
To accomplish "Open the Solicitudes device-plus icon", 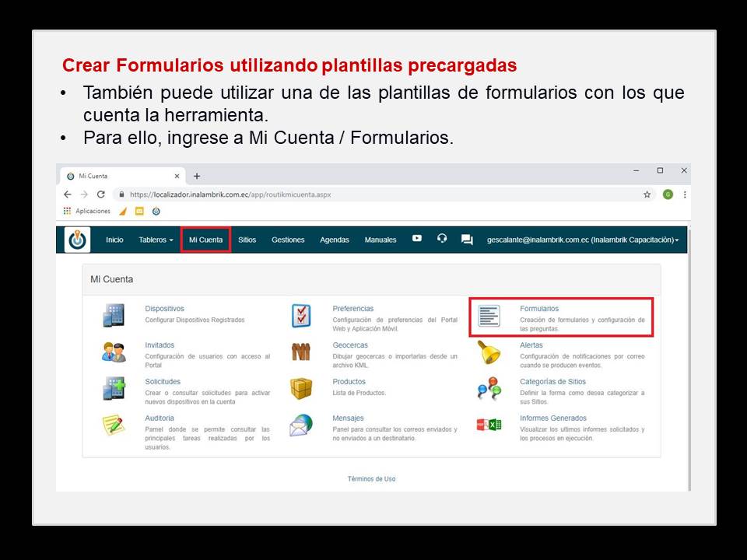I will (x=114, y=388).
